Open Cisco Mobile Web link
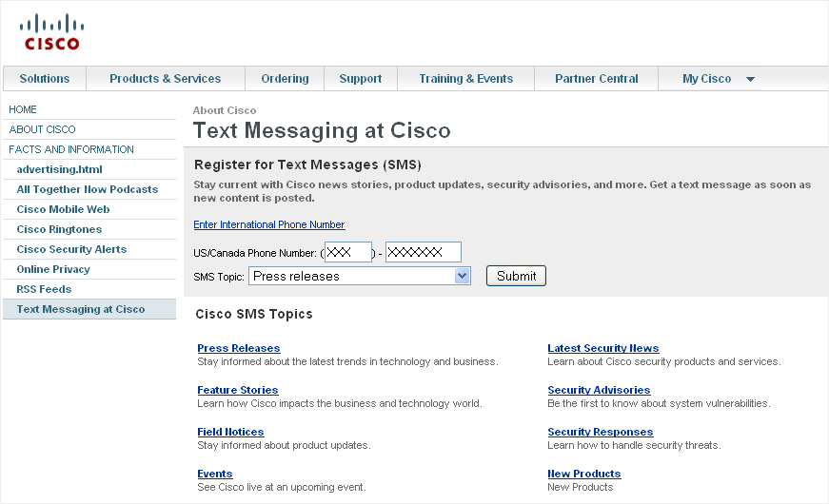This screenshot has width=829, height=504. click(63, 209)
